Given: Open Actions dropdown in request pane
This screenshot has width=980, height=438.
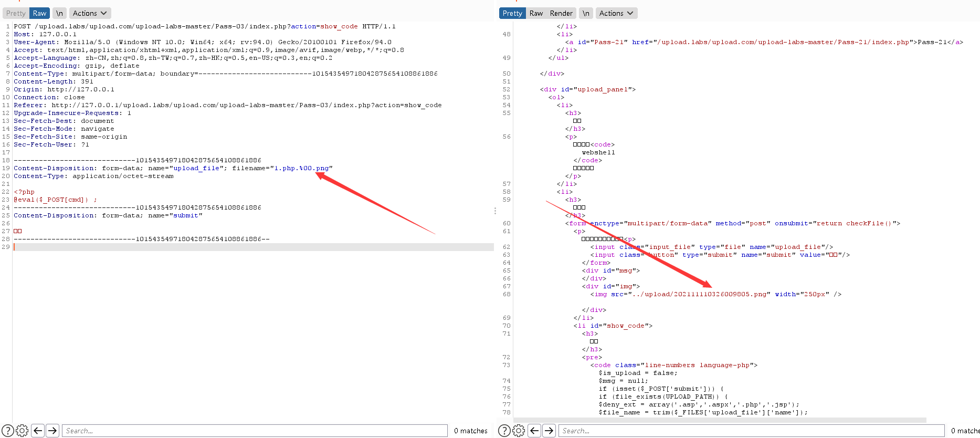Looking at the screenshot, I should pos(90,13).
